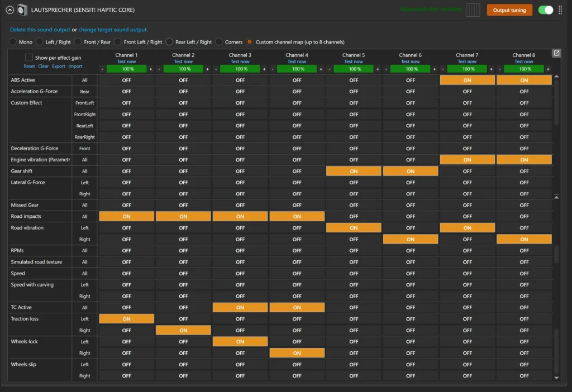Choose the Corners channel layout
The height and width of the screenshot is (392, 572).
tap(219, 42)
